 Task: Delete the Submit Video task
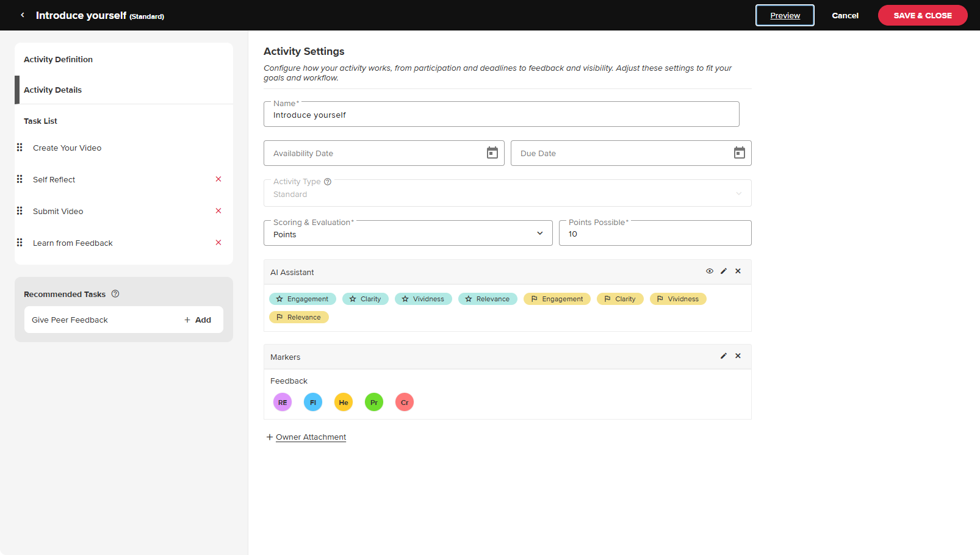pyautogui.click(x=218, y=211)
